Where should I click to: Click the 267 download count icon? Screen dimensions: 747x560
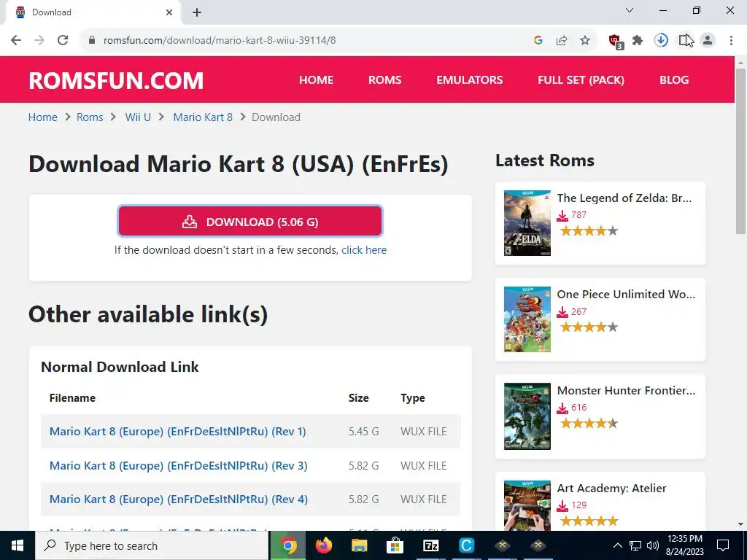coord(562,312)
